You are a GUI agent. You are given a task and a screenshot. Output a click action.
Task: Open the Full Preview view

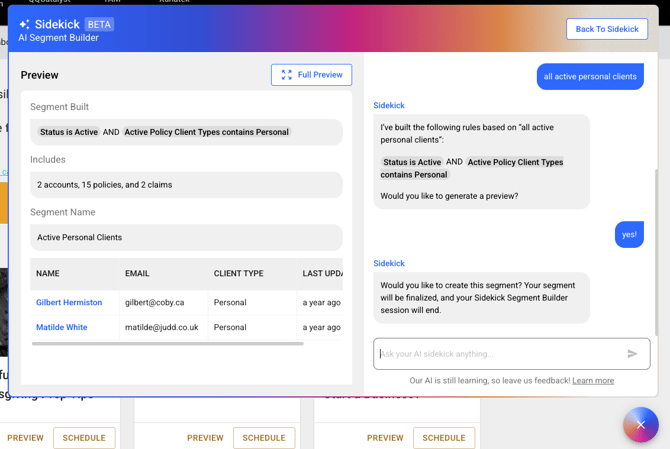tap(311, 75)
